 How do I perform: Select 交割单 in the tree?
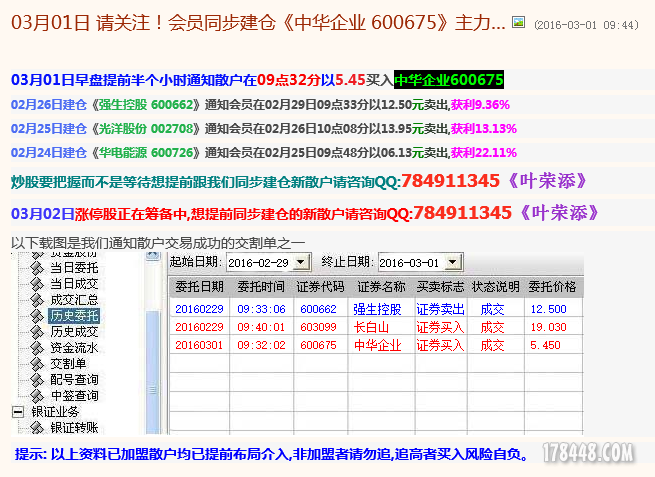(x=68, y=363)
